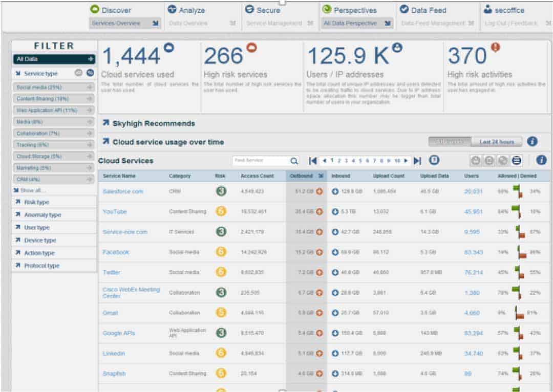
Task: Select Content Sharing filter
Action: click(x=54, y=99)
